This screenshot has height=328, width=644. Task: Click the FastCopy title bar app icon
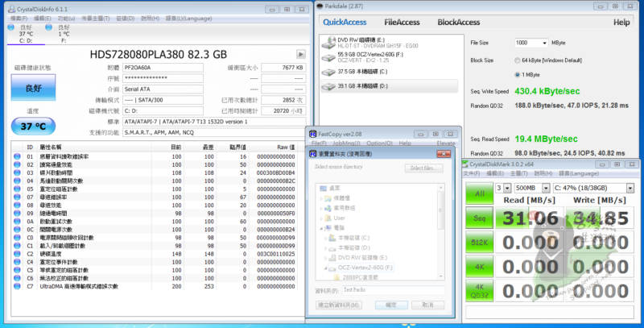(x=313, y=134)
